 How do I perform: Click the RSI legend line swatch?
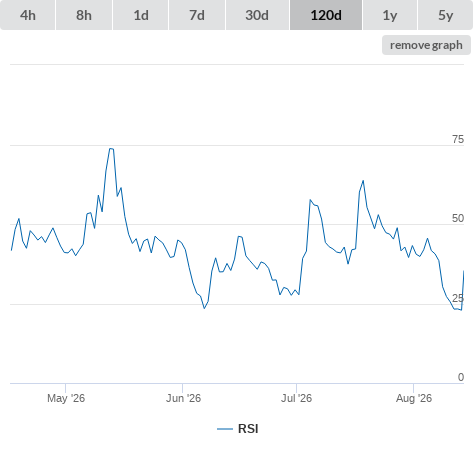pos(225,429)
